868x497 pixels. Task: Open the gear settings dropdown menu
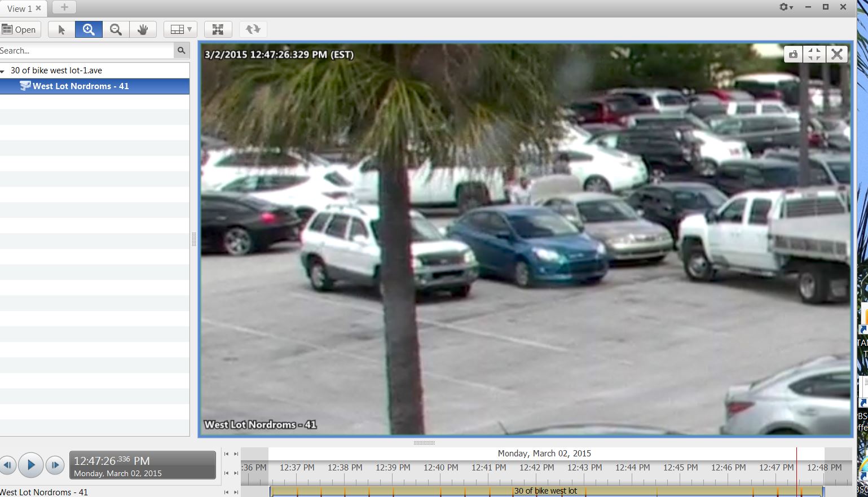pyautogui.click(x=786, y=7)
